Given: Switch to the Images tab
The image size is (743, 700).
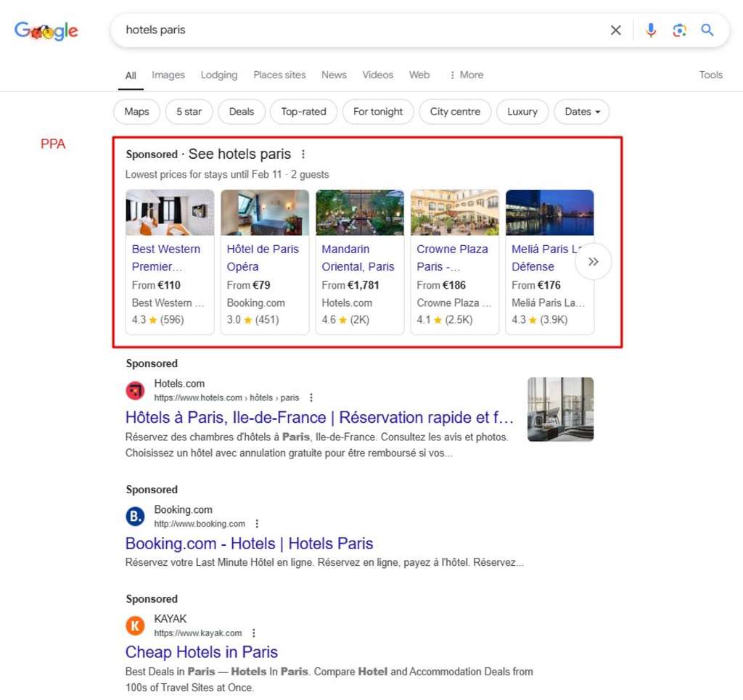Looking at the screenshot, I should [x=168, y=75].
